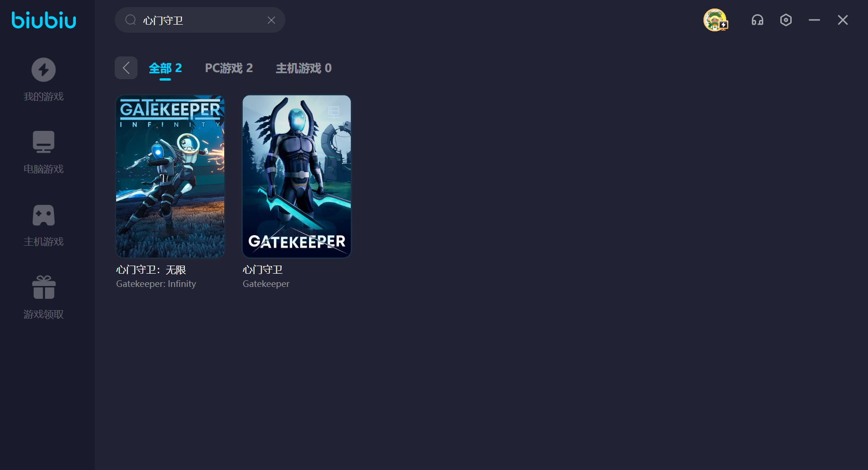Click the search magnifier icon
The height and width of the screenshot is (470, 868).
(130, 20)
